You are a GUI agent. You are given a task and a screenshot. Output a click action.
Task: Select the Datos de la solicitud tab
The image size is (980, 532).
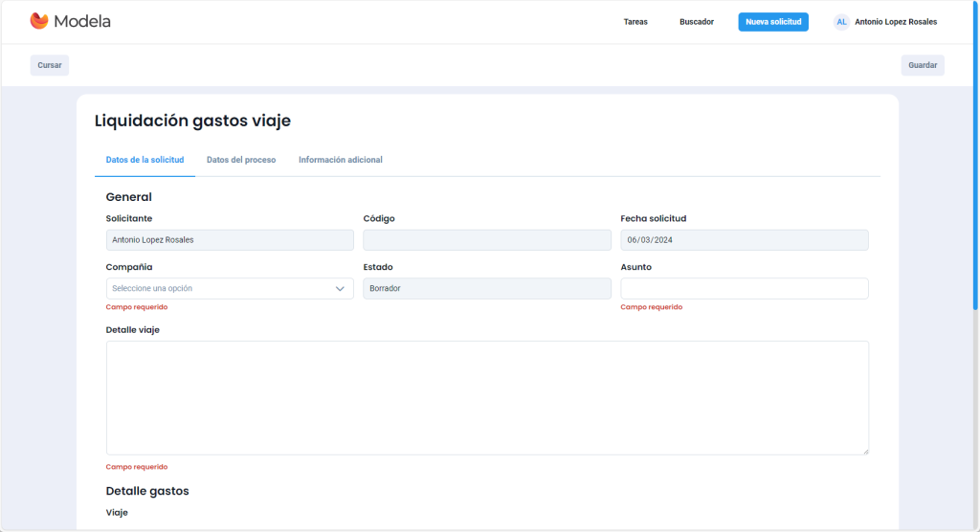[145, 160]
